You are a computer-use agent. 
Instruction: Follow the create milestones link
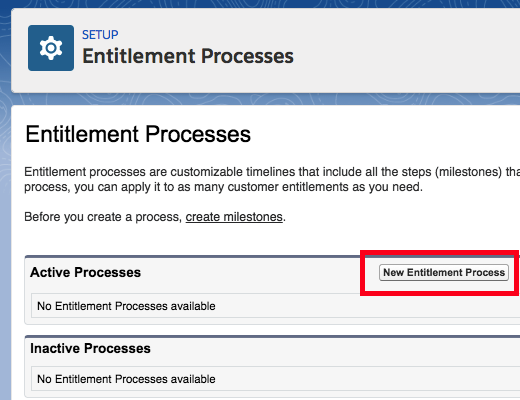coord(234,217)
